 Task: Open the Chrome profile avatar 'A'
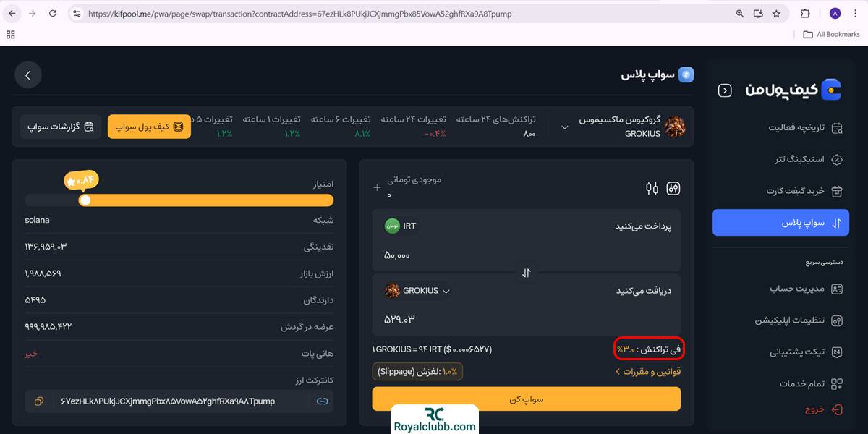[x=835, y=13]
